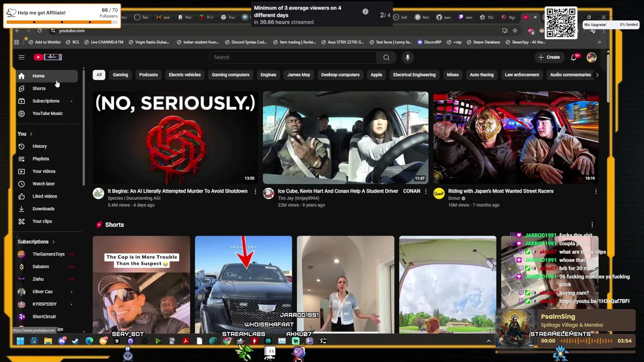Open the DiscordRP bookmark
Screen dimensions: 644x362
tap(429, 42)
